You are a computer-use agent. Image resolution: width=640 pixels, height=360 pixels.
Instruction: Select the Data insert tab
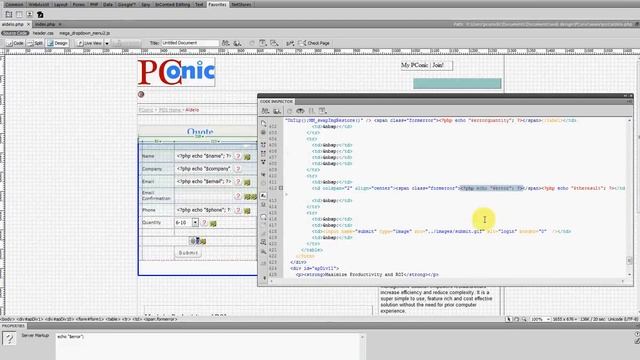(x=108, y=4)
